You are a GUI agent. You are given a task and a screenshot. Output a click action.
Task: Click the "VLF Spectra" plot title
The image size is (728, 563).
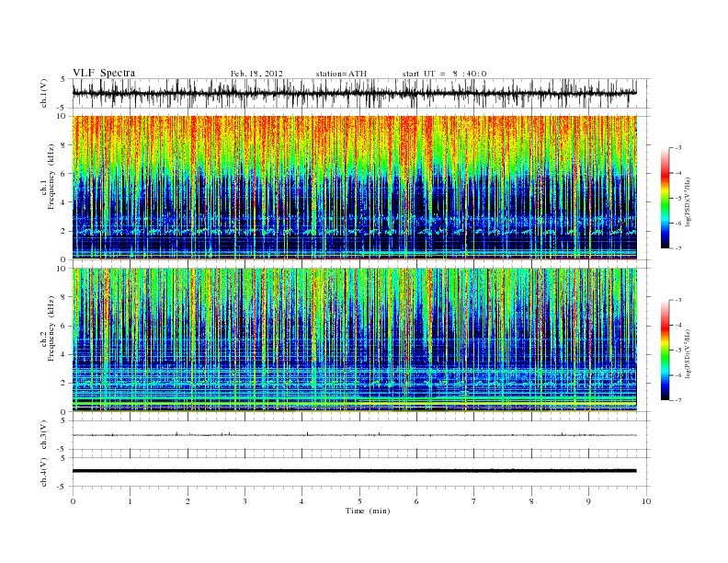point(104,73)
